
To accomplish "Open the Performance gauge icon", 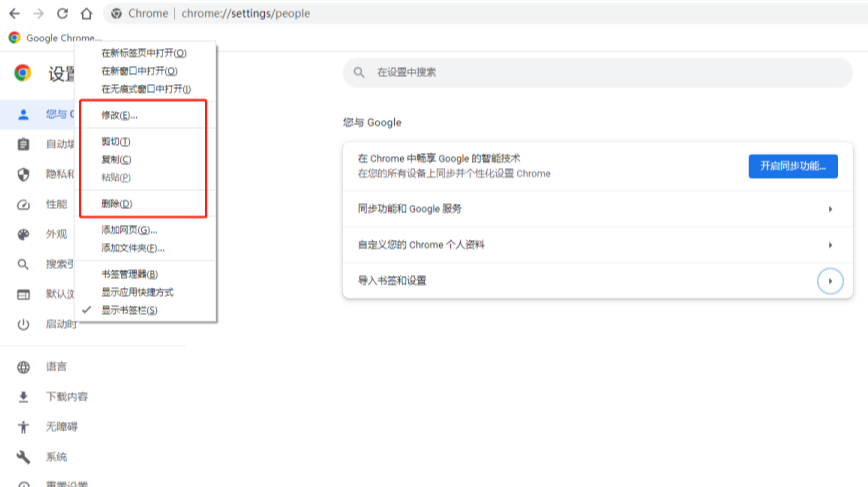I will pos(23,205).
